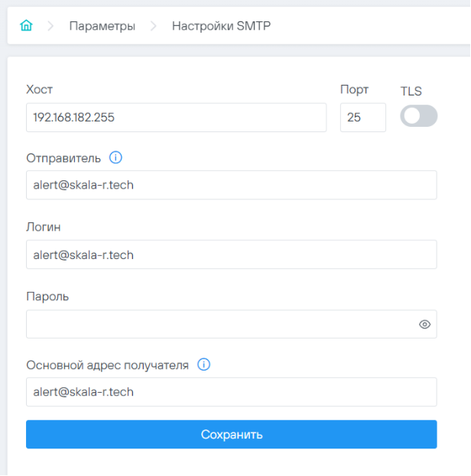Screen dimensions: 471x476
Task: Enable the TLS toggle switch
Action: coord(418,116)
